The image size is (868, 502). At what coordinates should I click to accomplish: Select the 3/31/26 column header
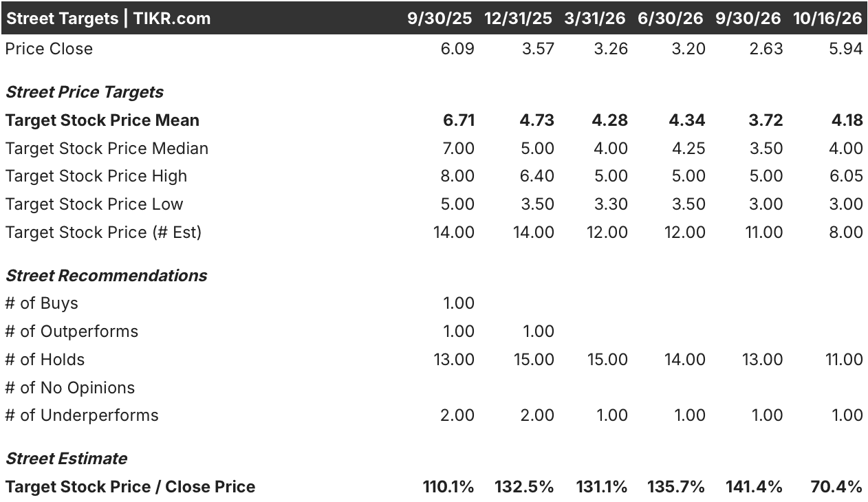595,19
